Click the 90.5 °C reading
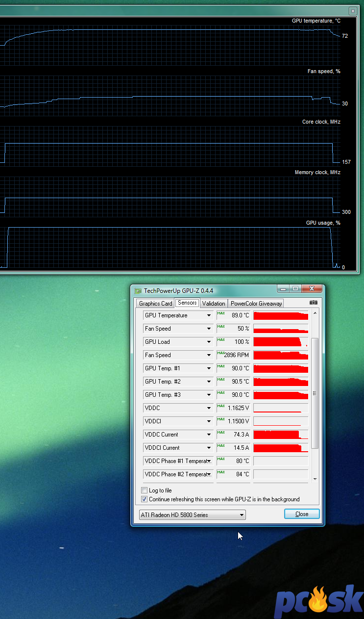Viewport: 364px width, 619px height. tap(240, 382)
